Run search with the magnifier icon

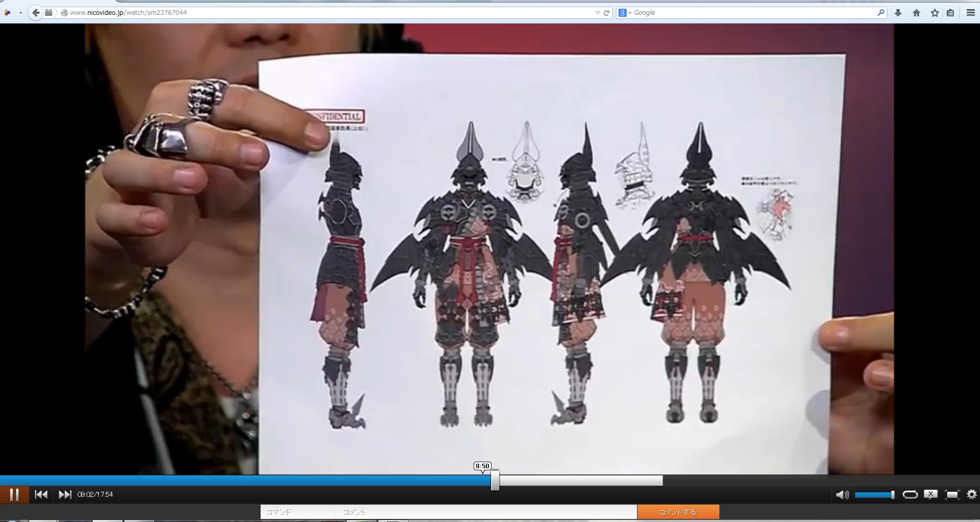[x=881, y=13]
